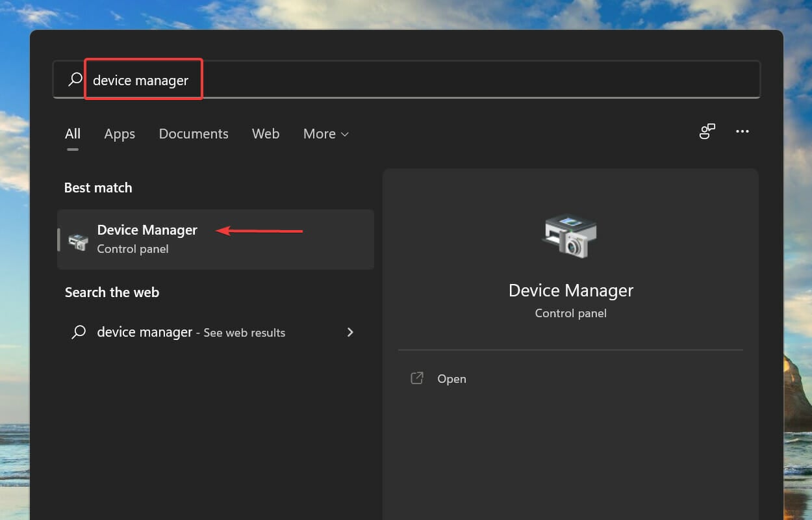Switch to the Web tab

(266, 134)
